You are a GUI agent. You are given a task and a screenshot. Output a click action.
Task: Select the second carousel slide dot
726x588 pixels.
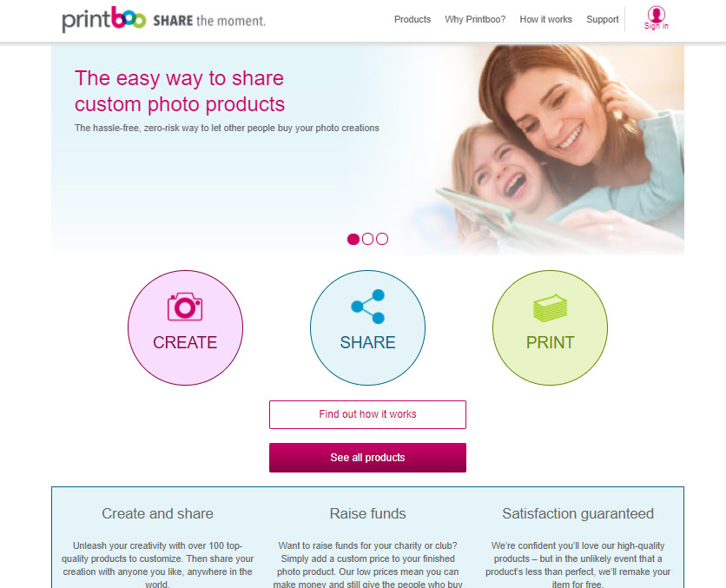point(367,239)
